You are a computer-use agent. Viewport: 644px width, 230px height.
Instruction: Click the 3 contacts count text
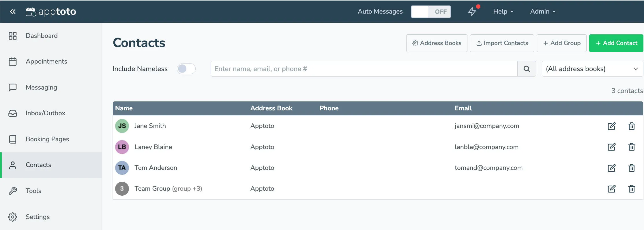pyautogui.click(x=627, y=91)
